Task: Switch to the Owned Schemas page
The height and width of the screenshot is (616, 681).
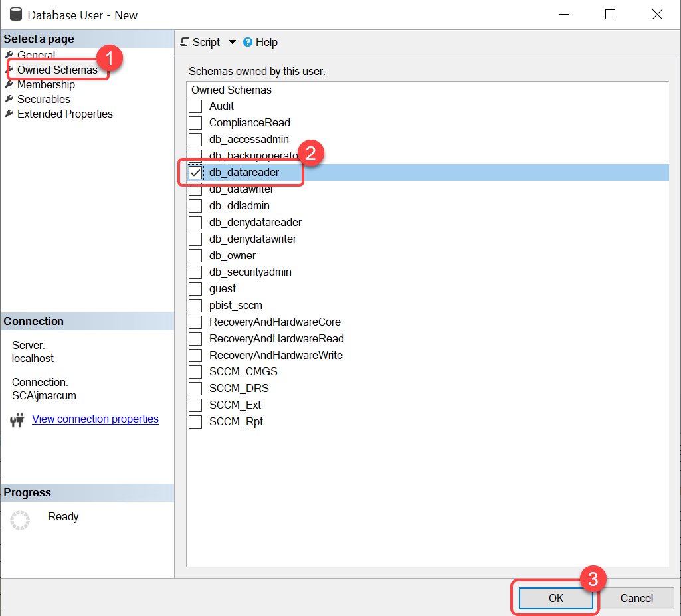Action: (57, 70)
